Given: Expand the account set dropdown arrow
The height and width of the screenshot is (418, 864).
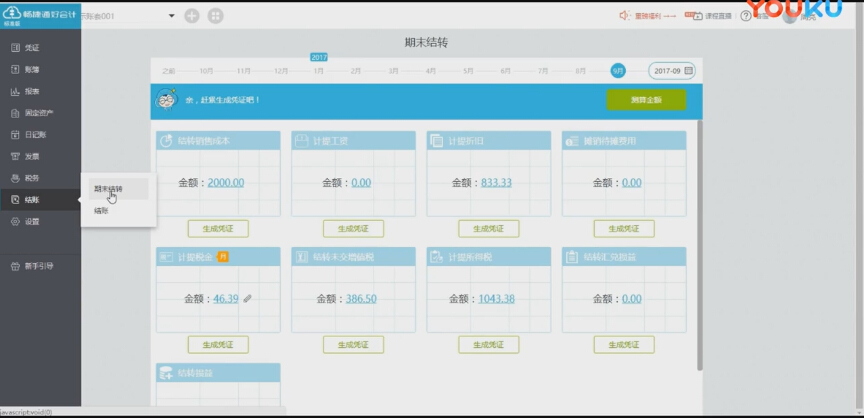Looking at the screenshot, I should click(x=171, y=16).
